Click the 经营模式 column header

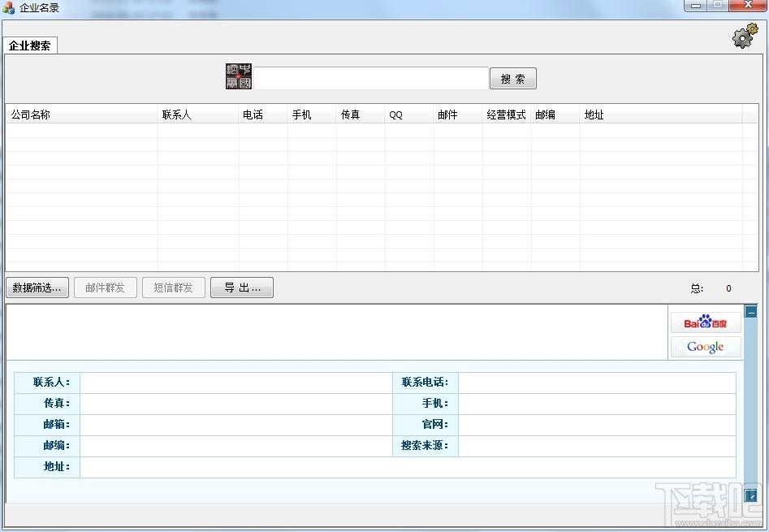coord(506,115)
